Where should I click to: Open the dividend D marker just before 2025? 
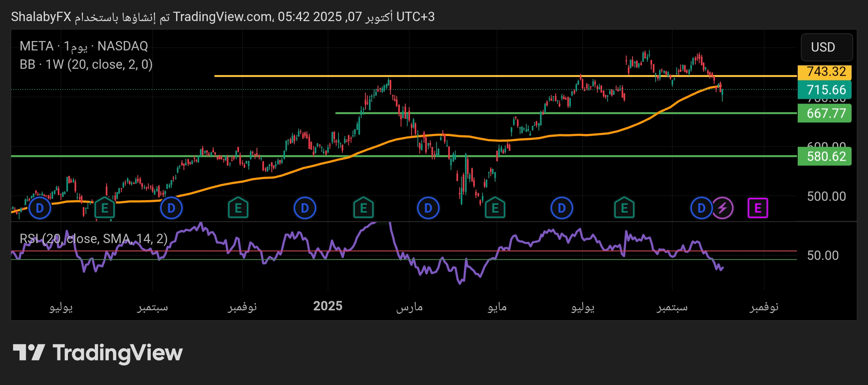pos(305,208)
